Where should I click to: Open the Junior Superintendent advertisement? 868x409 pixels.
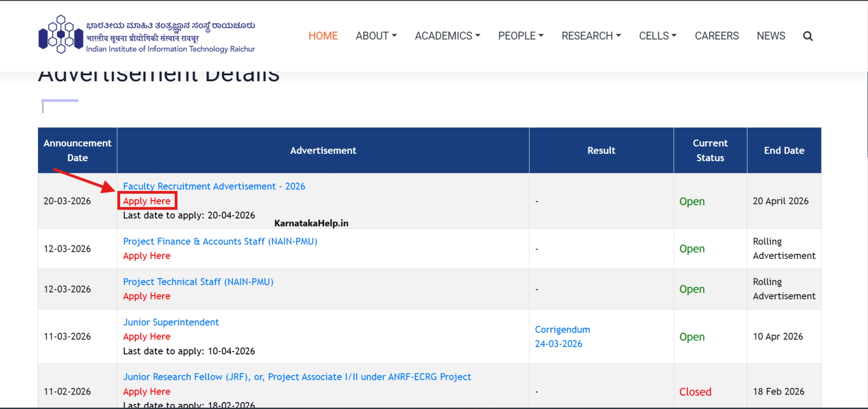[171, 322]
